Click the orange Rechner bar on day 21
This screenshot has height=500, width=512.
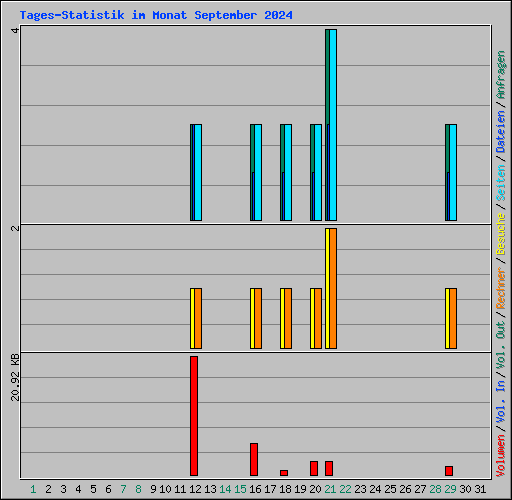(x=333, y=288)
